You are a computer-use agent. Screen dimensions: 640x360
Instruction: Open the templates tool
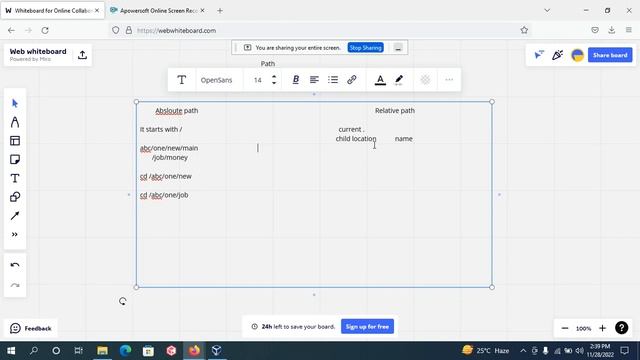tap(15, 141)
